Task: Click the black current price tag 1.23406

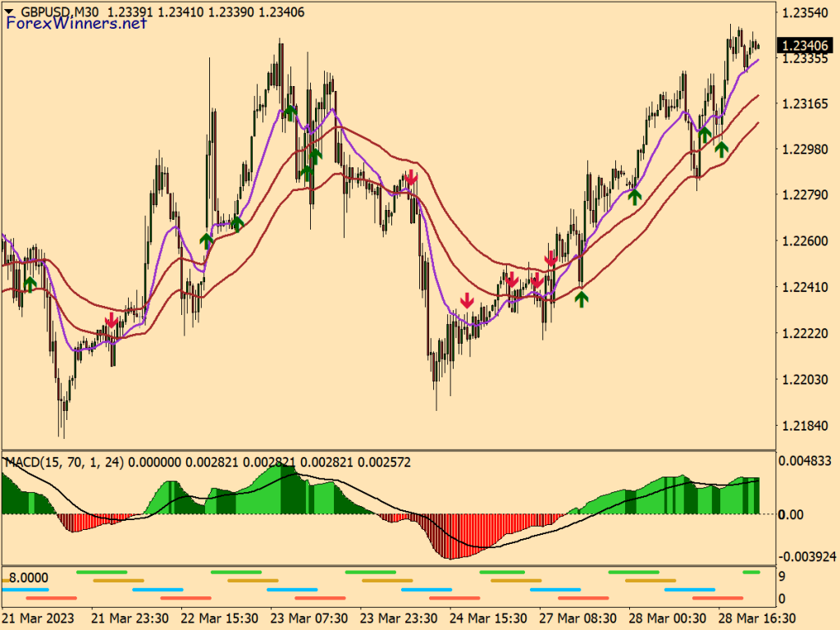Action: [806, 46]
